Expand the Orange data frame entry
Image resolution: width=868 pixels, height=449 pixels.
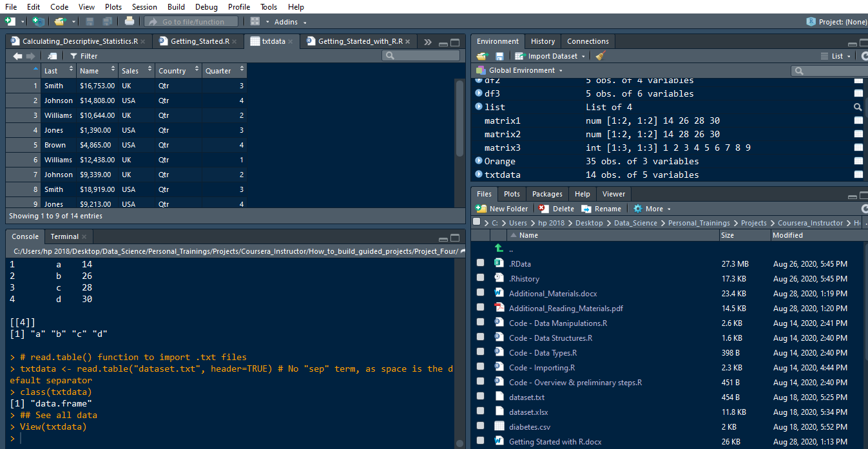[x=479, y=161]
